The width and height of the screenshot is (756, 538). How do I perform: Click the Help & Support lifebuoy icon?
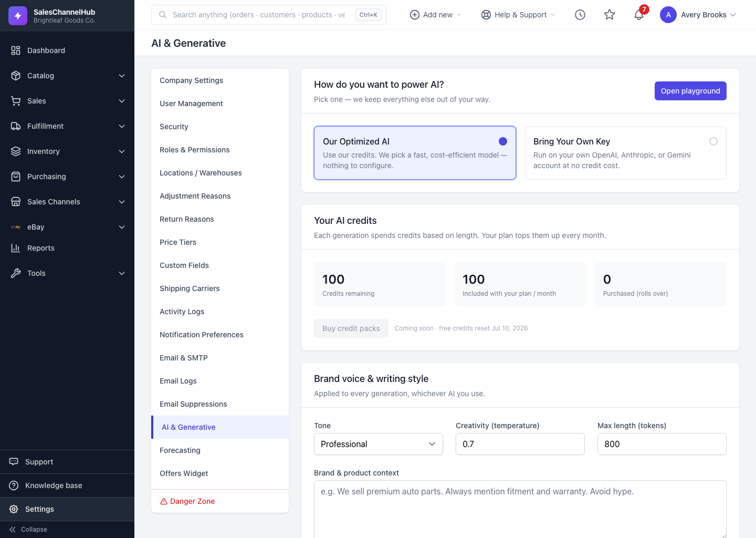point(486,15)
